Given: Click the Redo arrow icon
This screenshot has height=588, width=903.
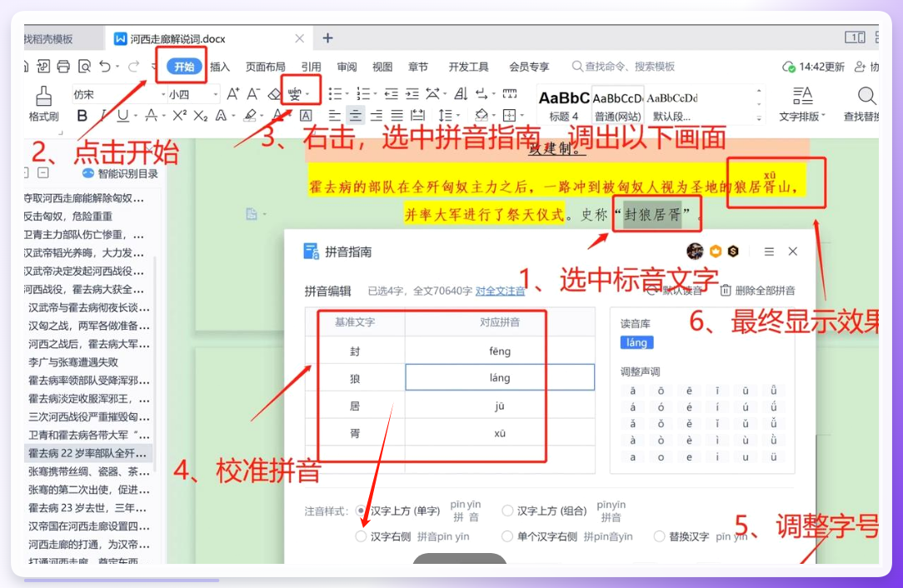Looking at the screenshot, I should 133,67.
